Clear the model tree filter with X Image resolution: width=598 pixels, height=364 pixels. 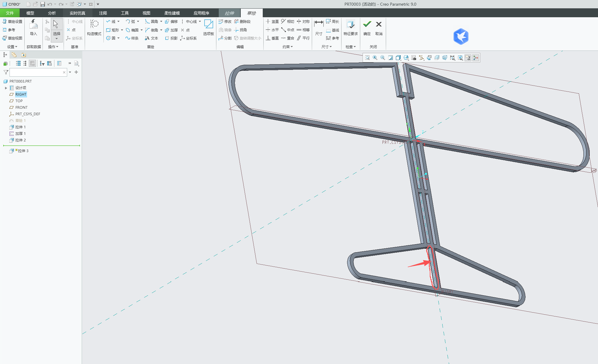64,72
